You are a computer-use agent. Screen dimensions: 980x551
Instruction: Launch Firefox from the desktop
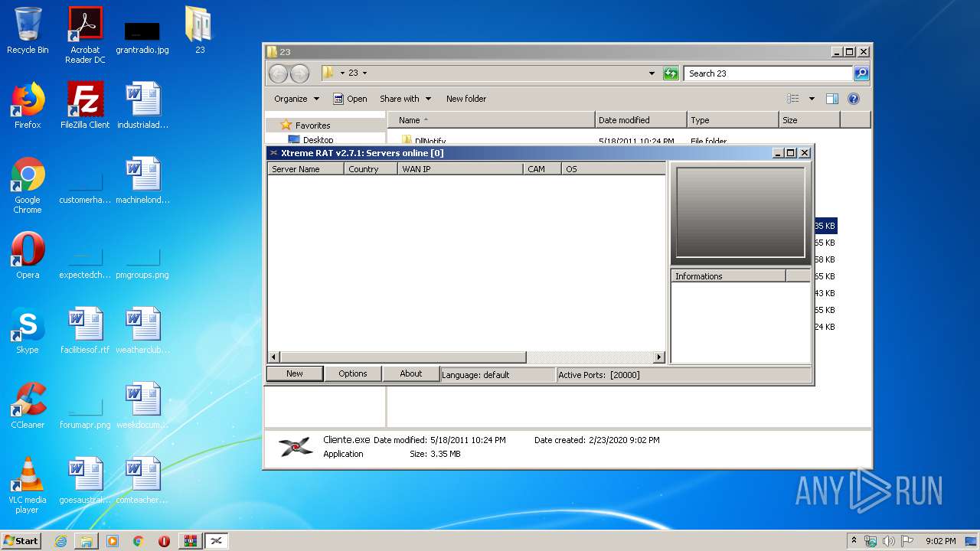(x=28, y=106)
